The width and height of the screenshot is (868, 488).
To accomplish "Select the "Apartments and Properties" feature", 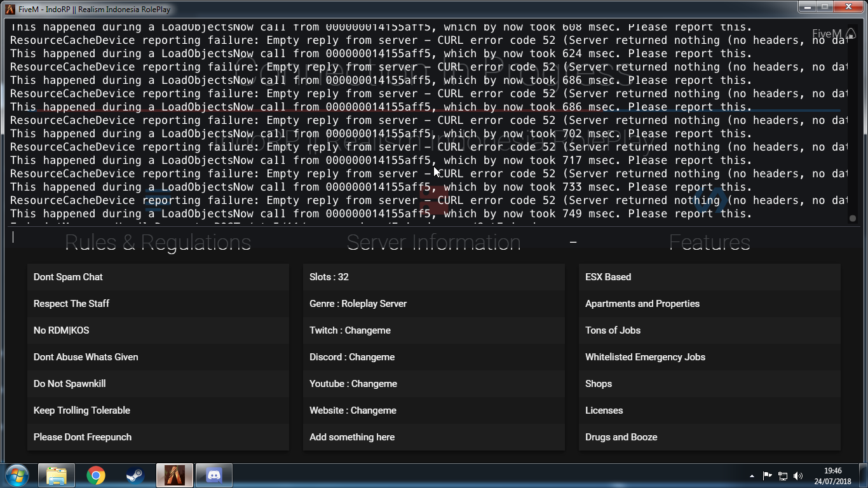I will [x=710, y=304].
